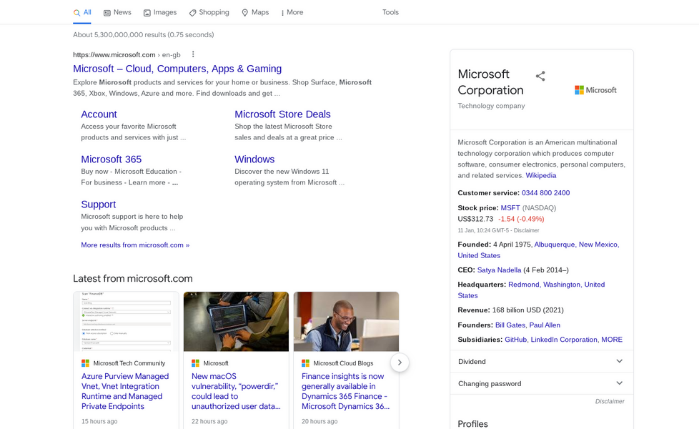The width and height of the screenshot is (700, 429).
Task: Open the Images search tab
Action: [160, 12]
